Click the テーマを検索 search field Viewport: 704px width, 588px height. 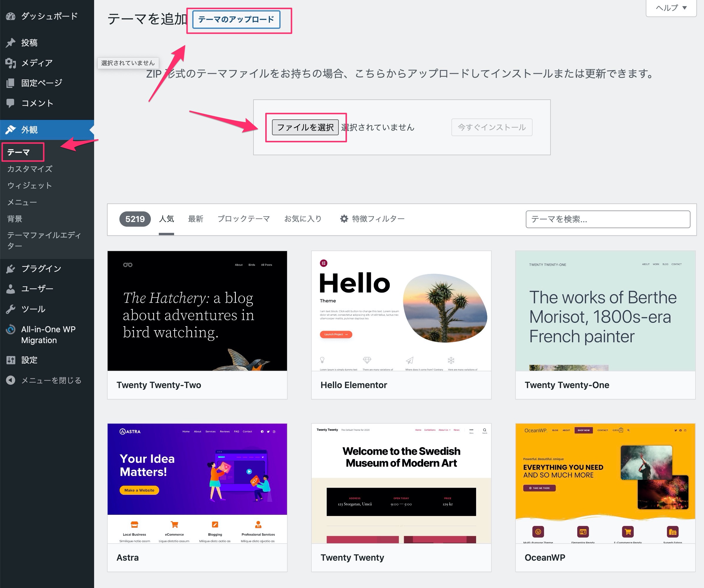(x=608, y=219)
